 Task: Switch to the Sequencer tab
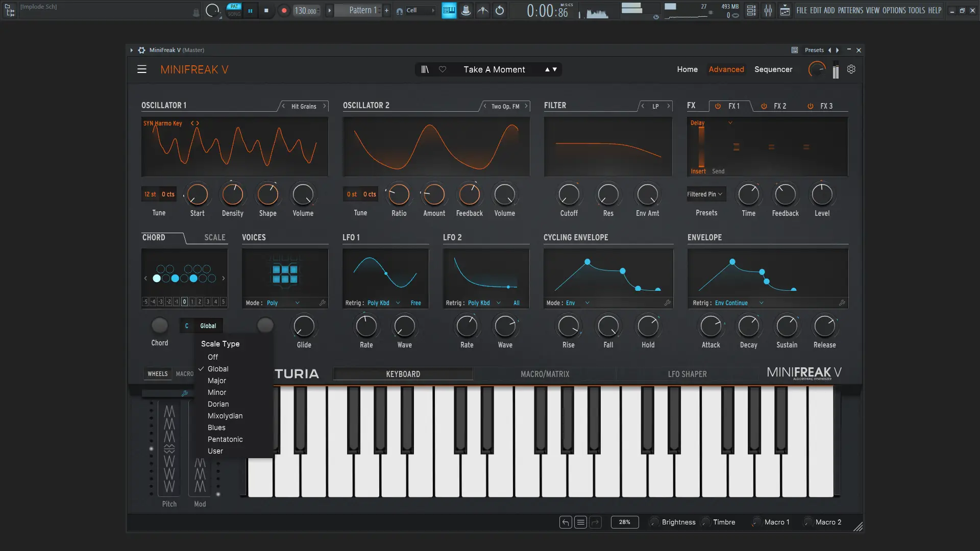(773, 69)
